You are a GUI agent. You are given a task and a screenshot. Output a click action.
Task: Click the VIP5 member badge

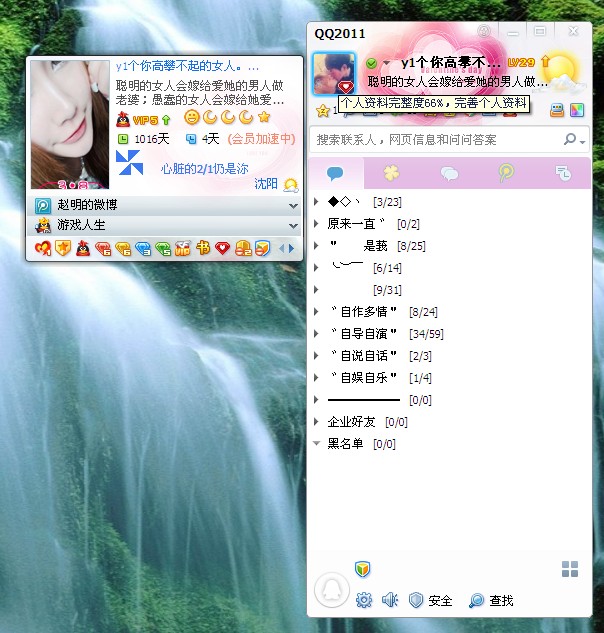point(143,119)
